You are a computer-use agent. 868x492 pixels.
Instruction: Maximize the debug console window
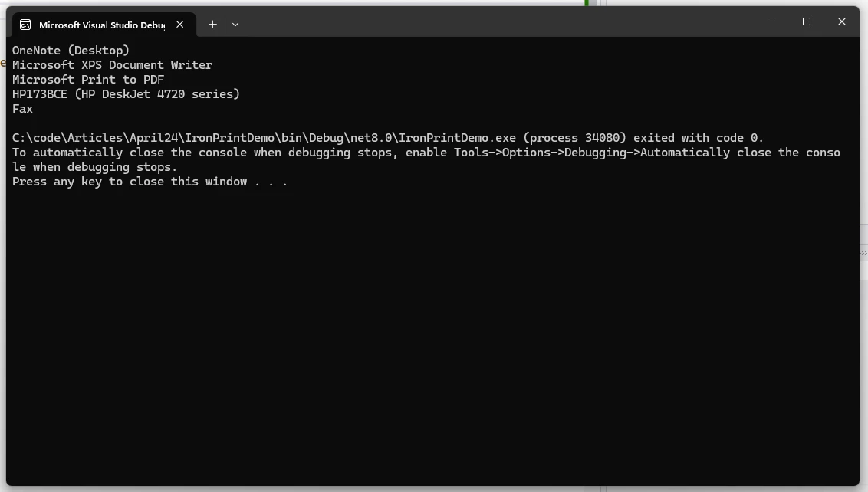pos(806,22)
